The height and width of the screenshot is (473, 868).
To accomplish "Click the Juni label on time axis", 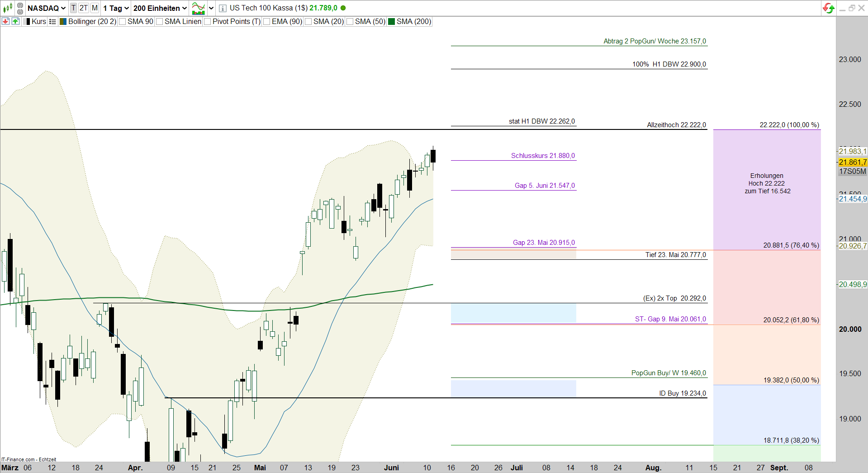I will [391, 468].
